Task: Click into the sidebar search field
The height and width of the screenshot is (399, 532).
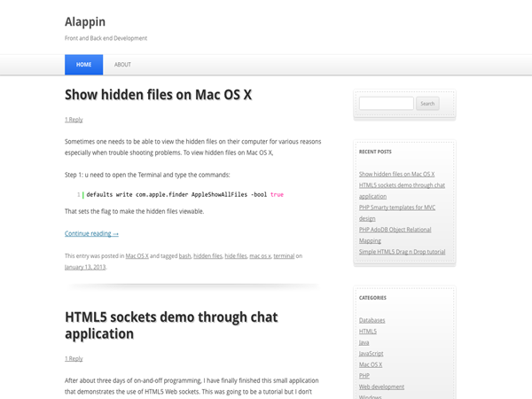Action: [386, 104]
